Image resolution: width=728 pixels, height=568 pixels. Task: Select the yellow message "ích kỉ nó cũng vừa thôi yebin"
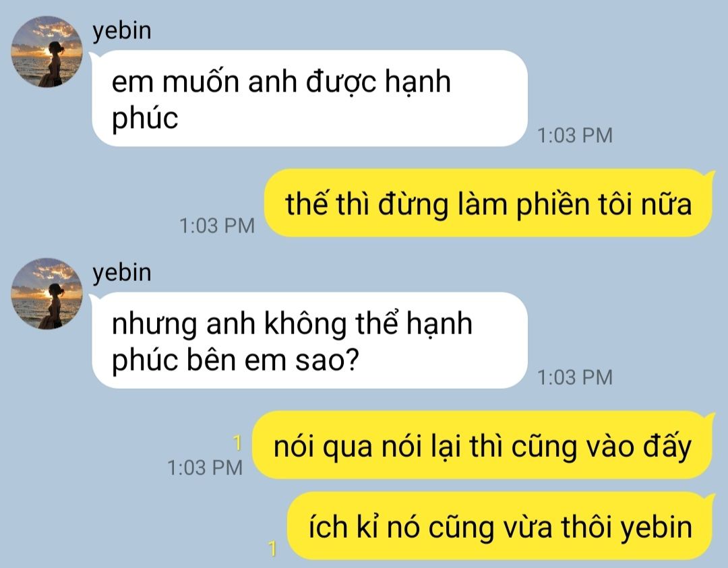[x=500, y=526]
